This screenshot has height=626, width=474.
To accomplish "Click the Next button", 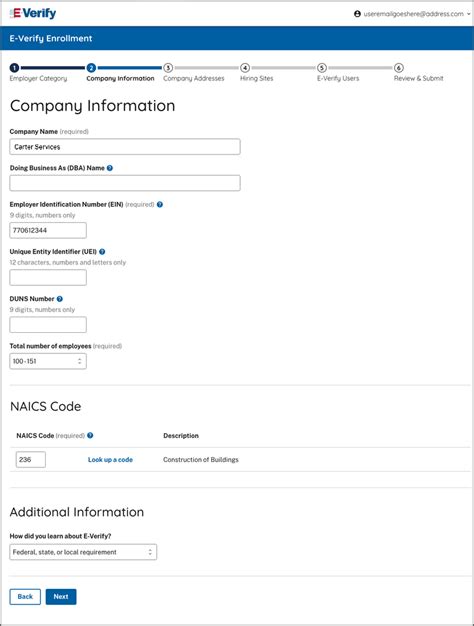I will [61, 596].
